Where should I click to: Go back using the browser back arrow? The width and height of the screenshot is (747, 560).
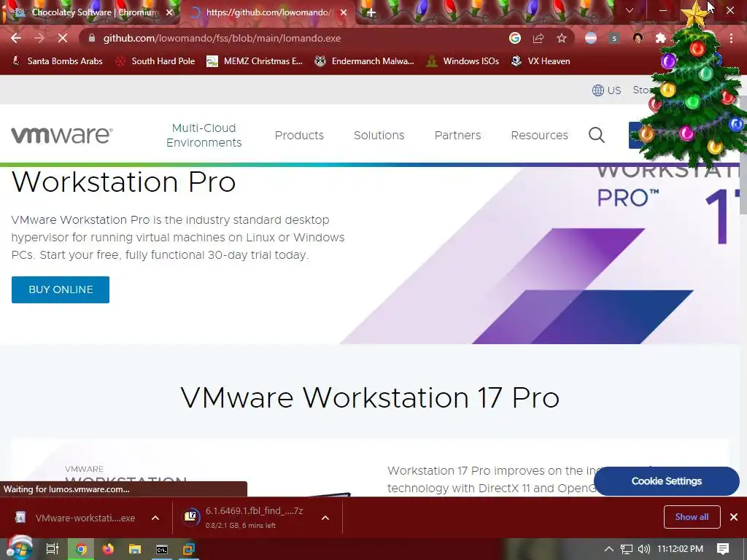coord(16,38)
